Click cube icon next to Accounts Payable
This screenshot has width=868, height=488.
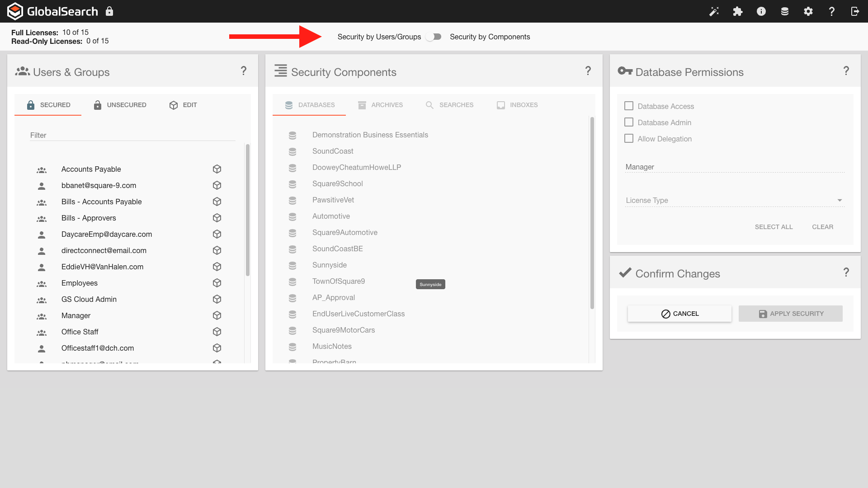click(x=217, y=169)
